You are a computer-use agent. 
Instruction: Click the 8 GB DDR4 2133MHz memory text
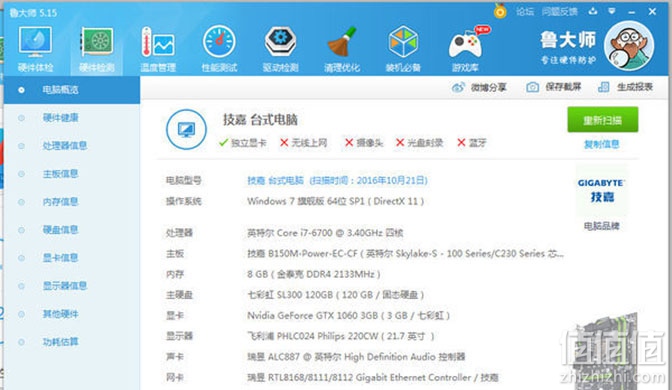pos(314,274)
